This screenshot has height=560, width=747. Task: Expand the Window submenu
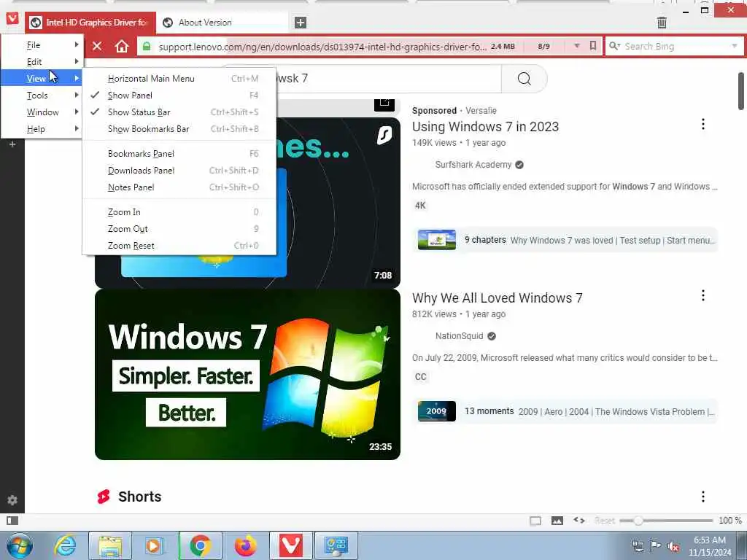point(42,112)
